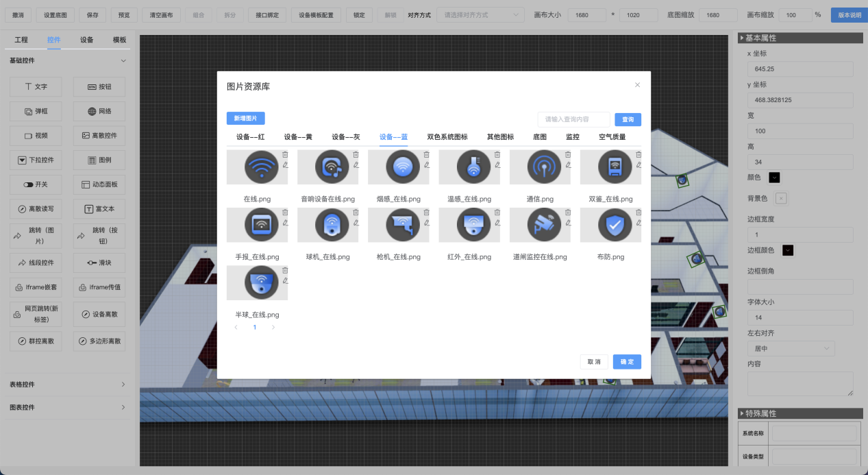Click edit pencil for 半球_在线.png

[285, 280]
